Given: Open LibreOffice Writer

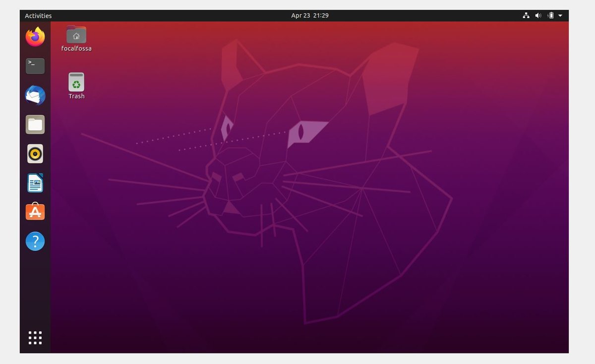Looking at the screenshot, I should click(x=35, y=182).
